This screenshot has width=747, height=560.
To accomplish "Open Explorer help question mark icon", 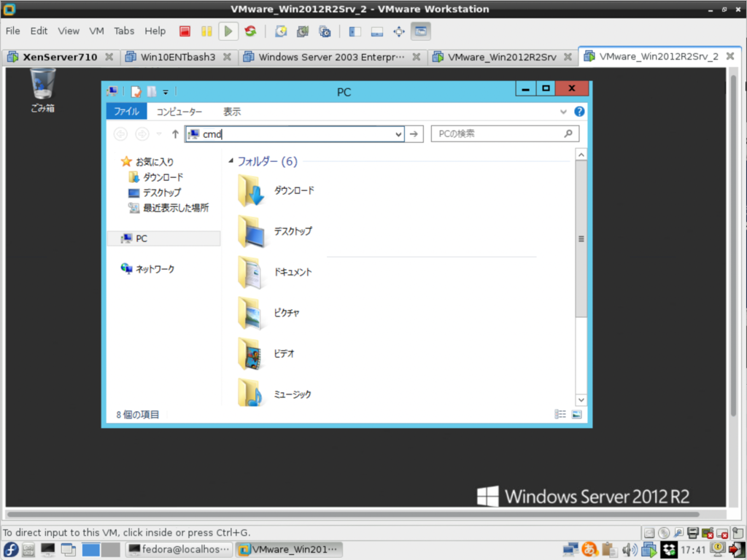I will point(579,112).
